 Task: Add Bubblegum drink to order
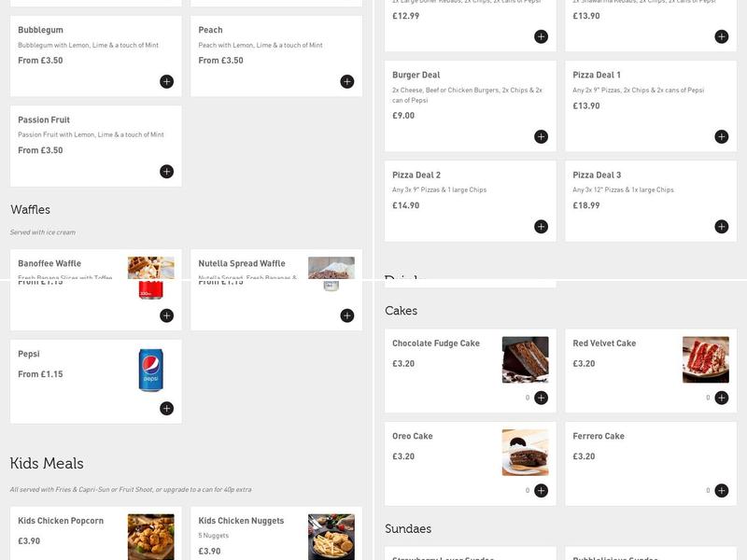(x=166, y=82)
